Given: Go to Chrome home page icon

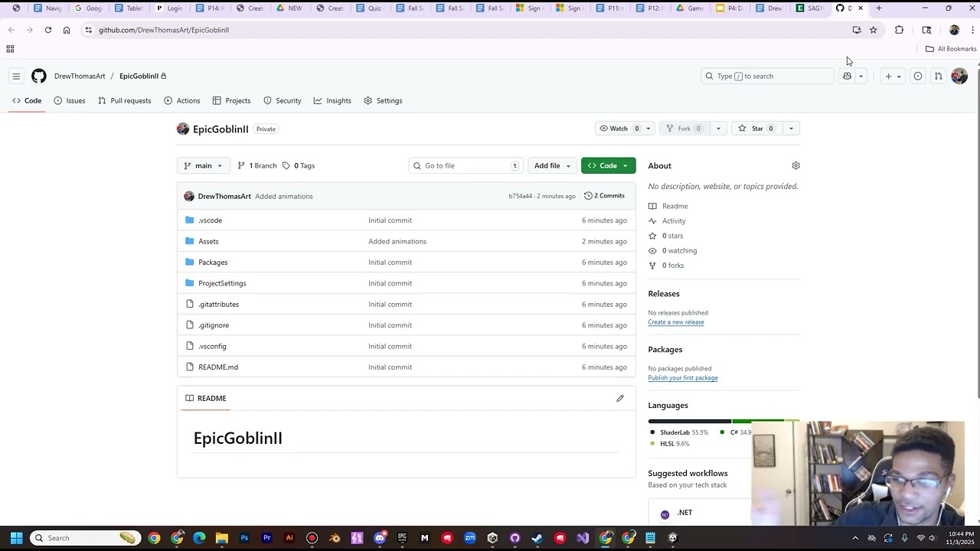Looking at the screenshot, I should tap(67, 30).
